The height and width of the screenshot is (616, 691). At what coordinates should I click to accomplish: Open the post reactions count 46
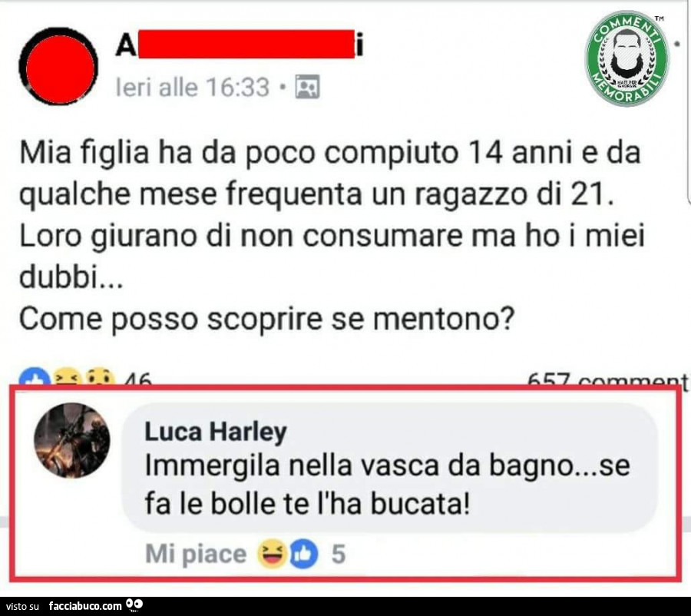pyautogui.click(x=137, y=379)
